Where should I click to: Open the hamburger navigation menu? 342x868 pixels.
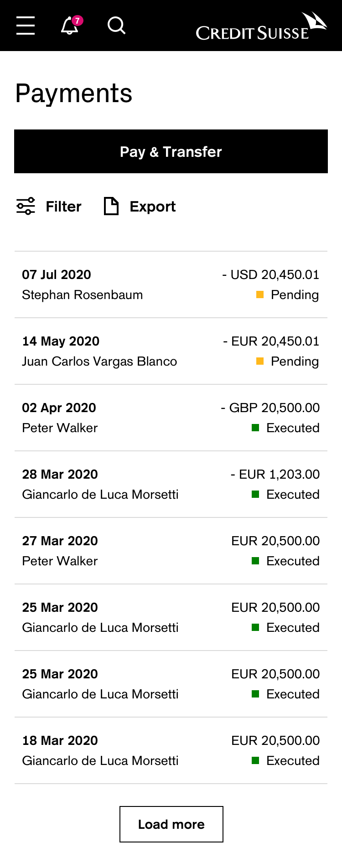[x=26, y=26]
